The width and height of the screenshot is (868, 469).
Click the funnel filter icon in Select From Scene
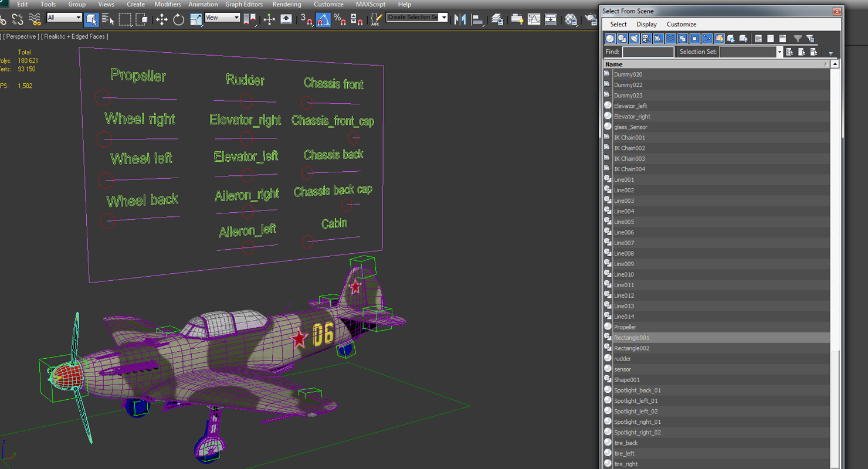(x=798, y=39)
